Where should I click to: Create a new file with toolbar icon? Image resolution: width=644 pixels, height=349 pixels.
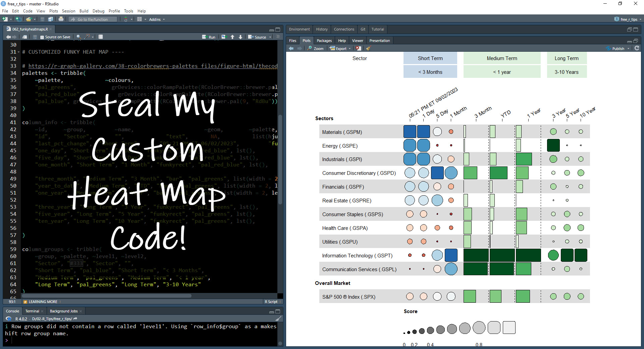[5, 19]
